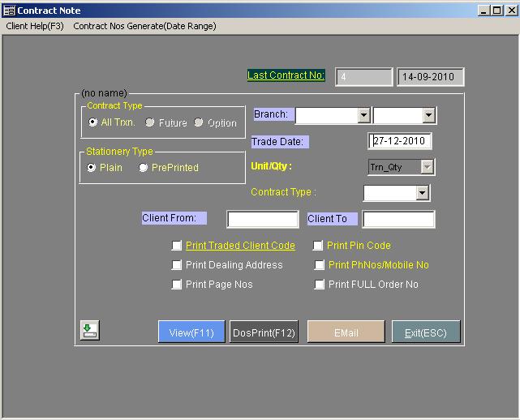Tick the Print Pin Code checkbox
520x420 pixels.
[x=319, y=246]
